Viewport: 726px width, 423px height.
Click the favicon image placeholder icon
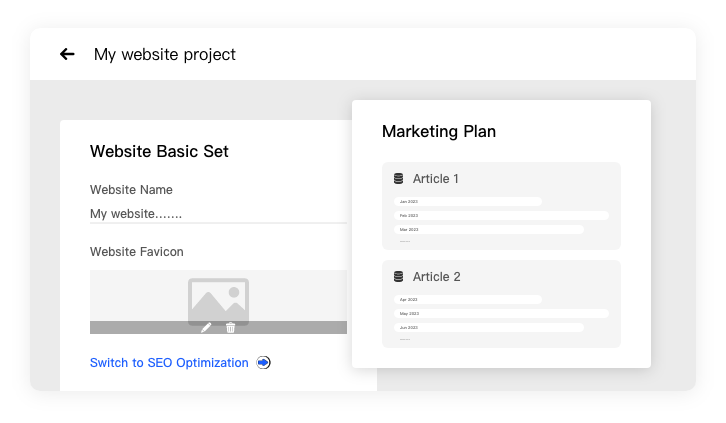pyautogui.click(x=218, y=298)
